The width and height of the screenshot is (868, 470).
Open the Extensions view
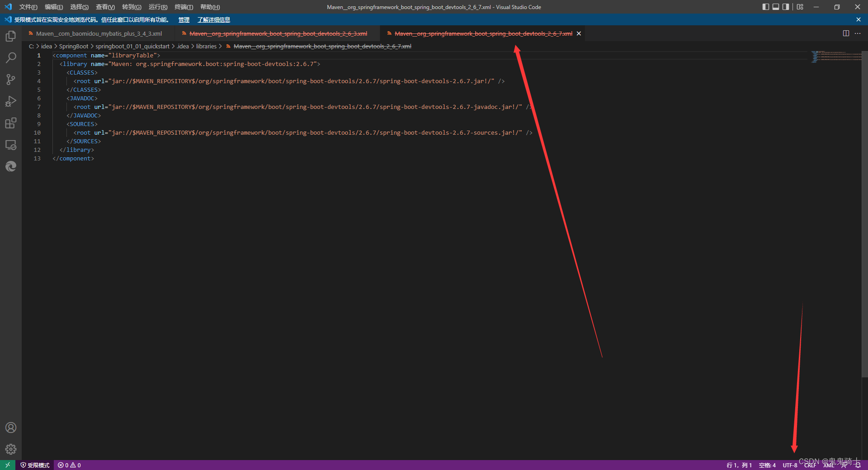(x=11, y=123)
